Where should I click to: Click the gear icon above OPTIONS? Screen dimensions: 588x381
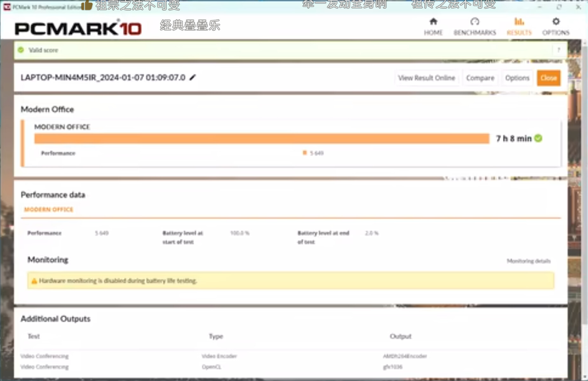[x=556, y=22]
